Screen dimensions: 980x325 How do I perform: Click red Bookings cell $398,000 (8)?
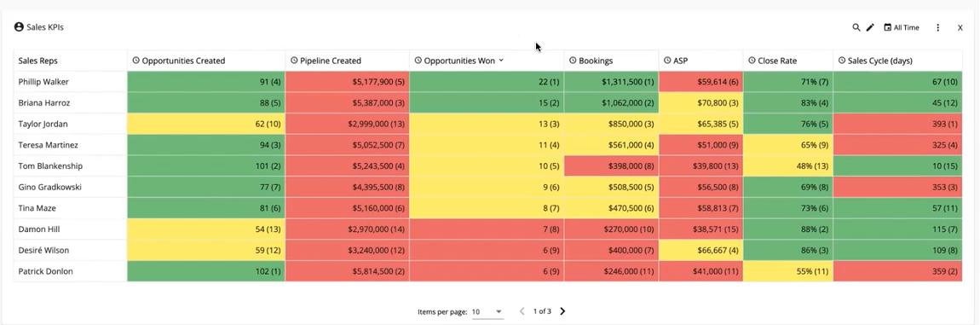[611, 166]
